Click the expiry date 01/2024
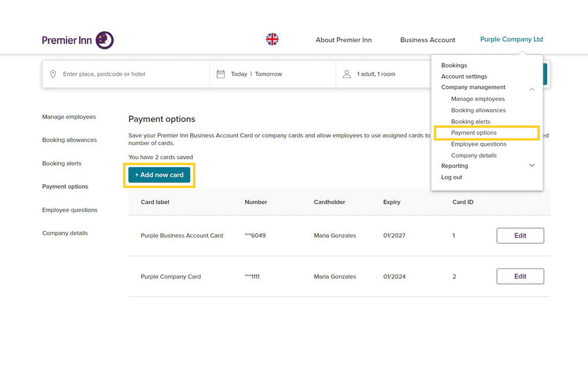This screenshot has width=588, height=376. (x=394, y=277)
